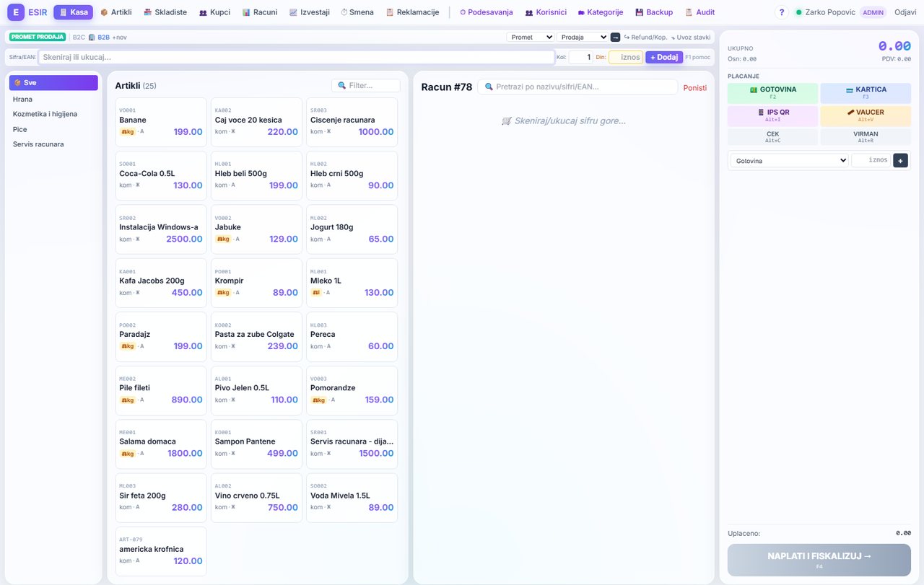Expand the Gotovina payment method dropdown
This screenshot has height=585, width=924.
point(789,161)
